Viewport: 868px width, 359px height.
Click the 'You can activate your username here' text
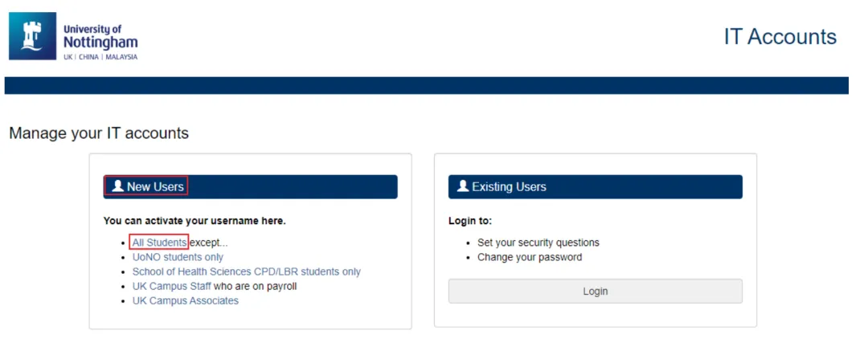194,221
